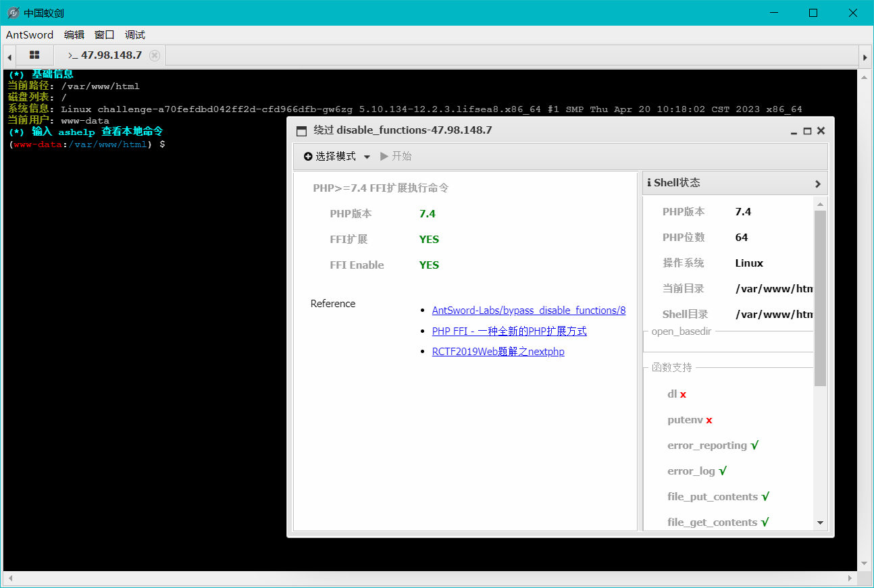Open AntSword-Labs bypass_disable_functions/8 link

528,311
